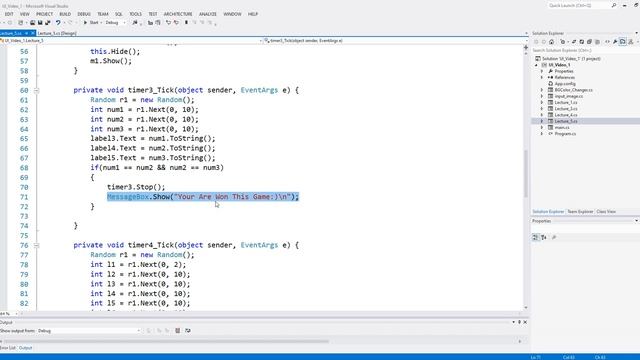Select main.cs in Solution Explorer

click(x=562, y=127)
